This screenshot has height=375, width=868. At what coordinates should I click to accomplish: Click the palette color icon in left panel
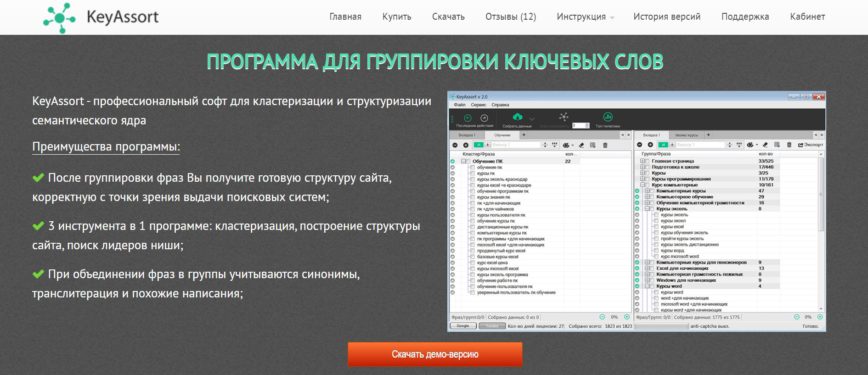click(566, 145)
